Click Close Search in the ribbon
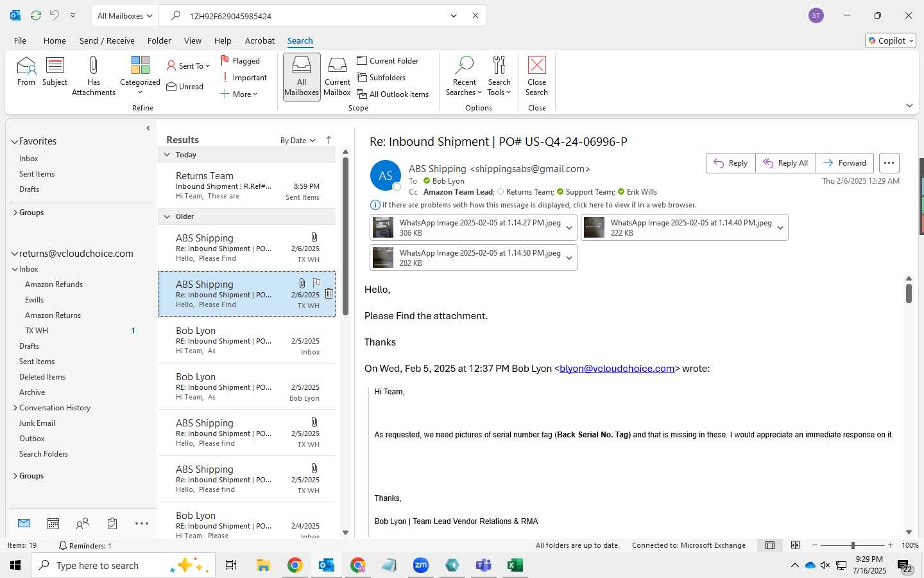924x578 pixels. (x=536, y=76)
